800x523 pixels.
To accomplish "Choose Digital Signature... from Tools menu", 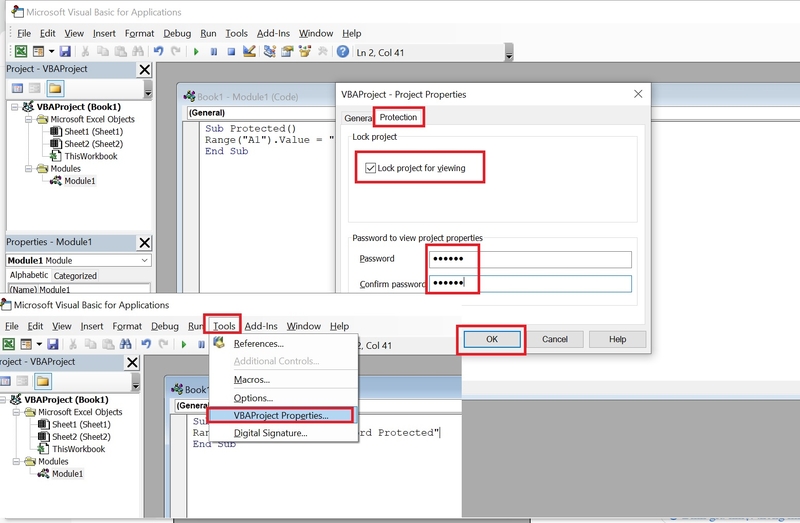I will click(270, 433).
